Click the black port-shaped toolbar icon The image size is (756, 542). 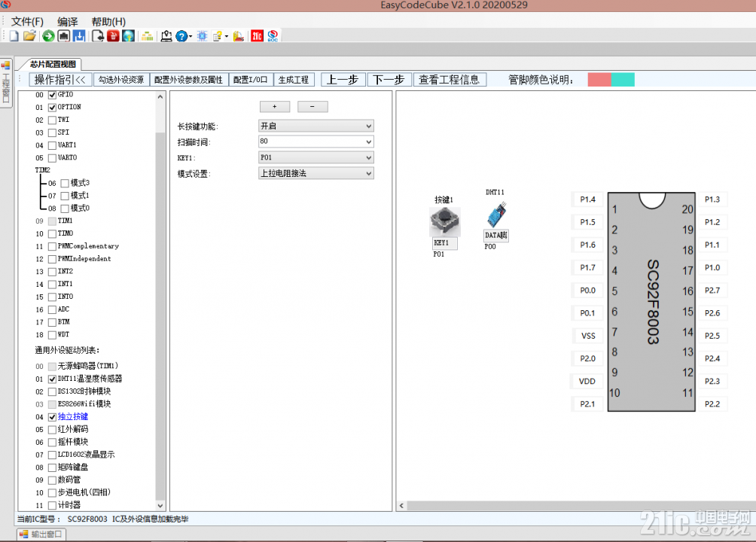coord(64,36)
